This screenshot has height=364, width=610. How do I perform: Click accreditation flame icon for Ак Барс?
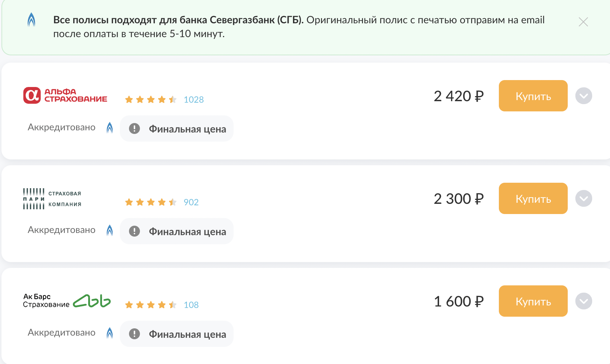(x=110, y=333)
